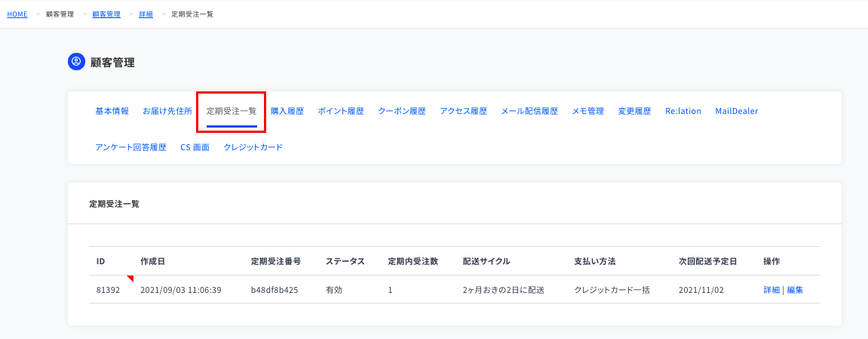Open the Re:lation tab
Image resolution: width=868 pixels, height=339 pixels.
point(683,111)
